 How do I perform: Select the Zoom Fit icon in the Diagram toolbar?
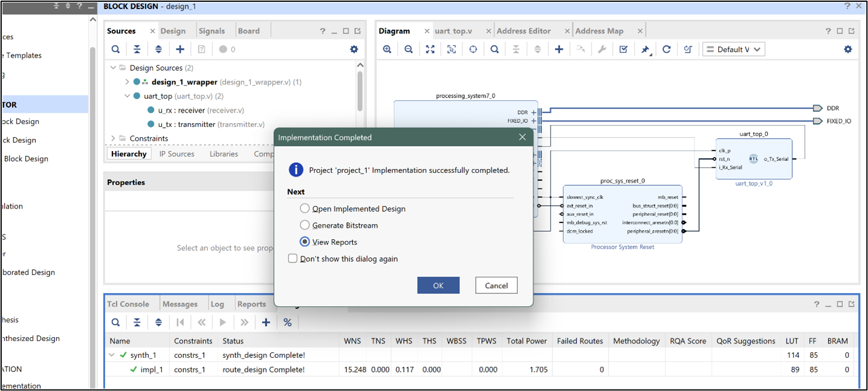[430, 49]
